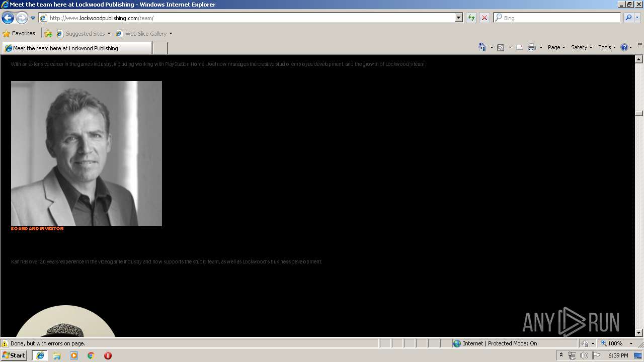Viewport: 644px width, 362px height.
Task: Click the vertical scrollbar thumb
Action: point(639,113)
